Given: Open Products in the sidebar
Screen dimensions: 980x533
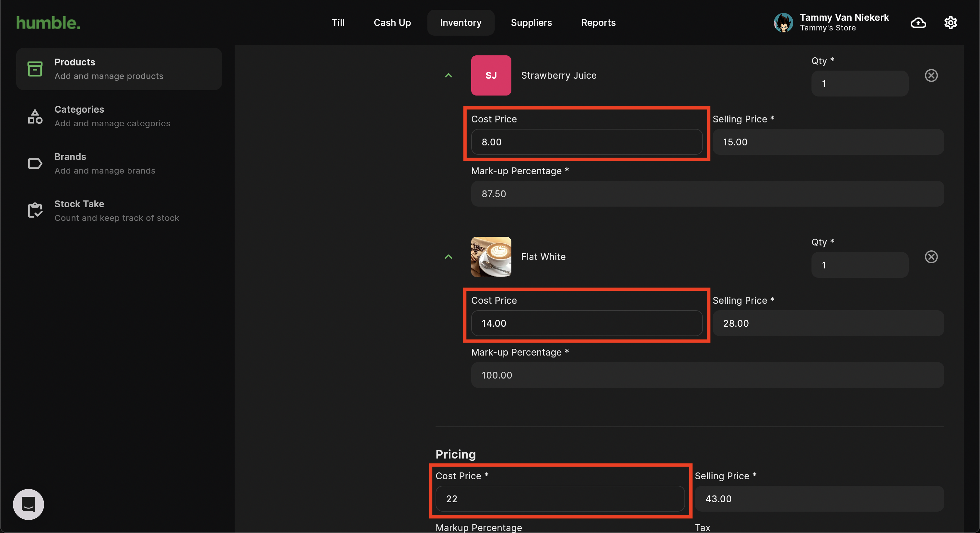Looking at the screenshot, I should [x=119, y=69].
